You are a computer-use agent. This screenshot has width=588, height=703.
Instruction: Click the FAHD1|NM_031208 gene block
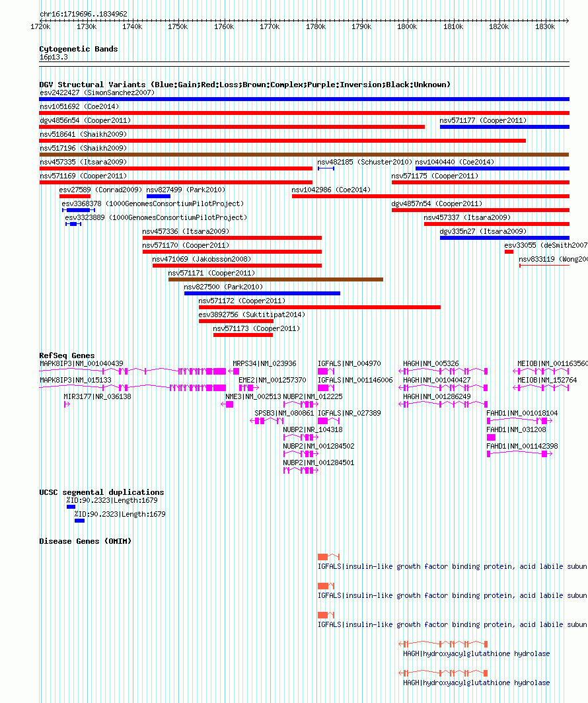pyautogui.click(x=491, y=437)
